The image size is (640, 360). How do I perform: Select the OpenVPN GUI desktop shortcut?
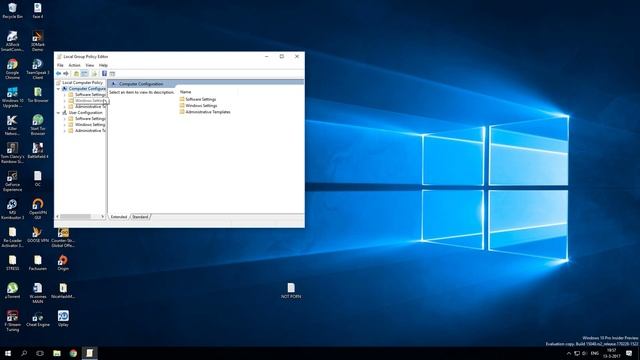click(38, 209)
